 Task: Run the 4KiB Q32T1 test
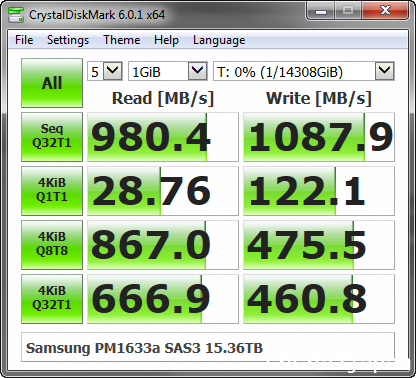52,299
